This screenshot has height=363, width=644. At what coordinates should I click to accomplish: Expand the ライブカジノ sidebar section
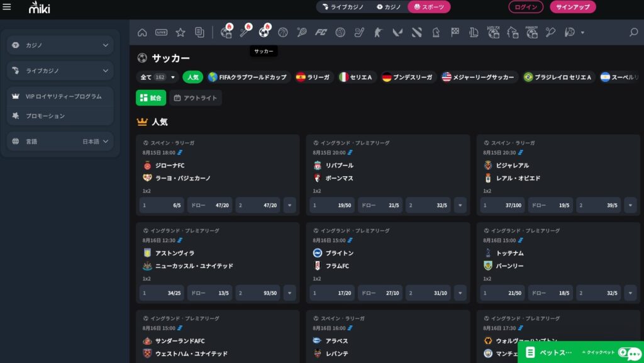pyautogui.click(x=60, y=70)
